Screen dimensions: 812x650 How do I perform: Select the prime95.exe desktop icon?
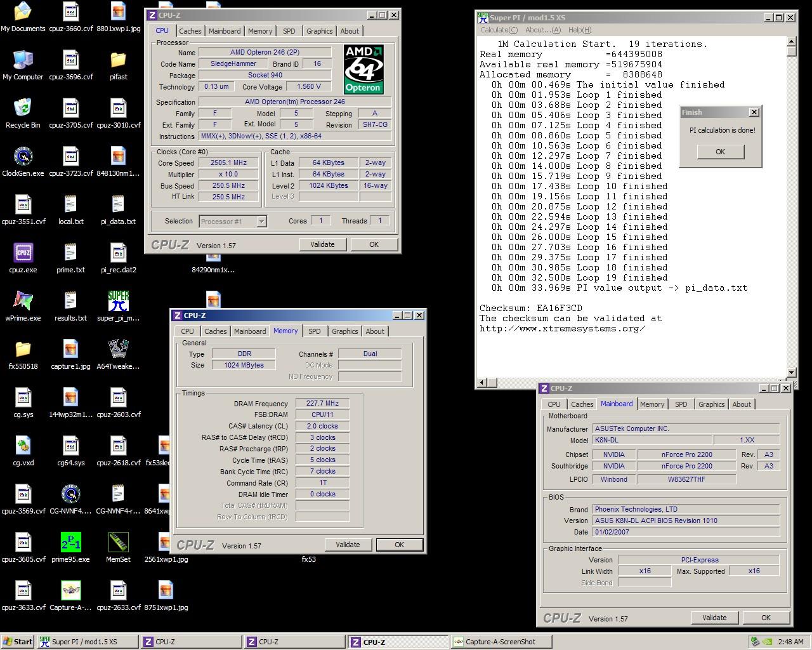coord(70,542)
